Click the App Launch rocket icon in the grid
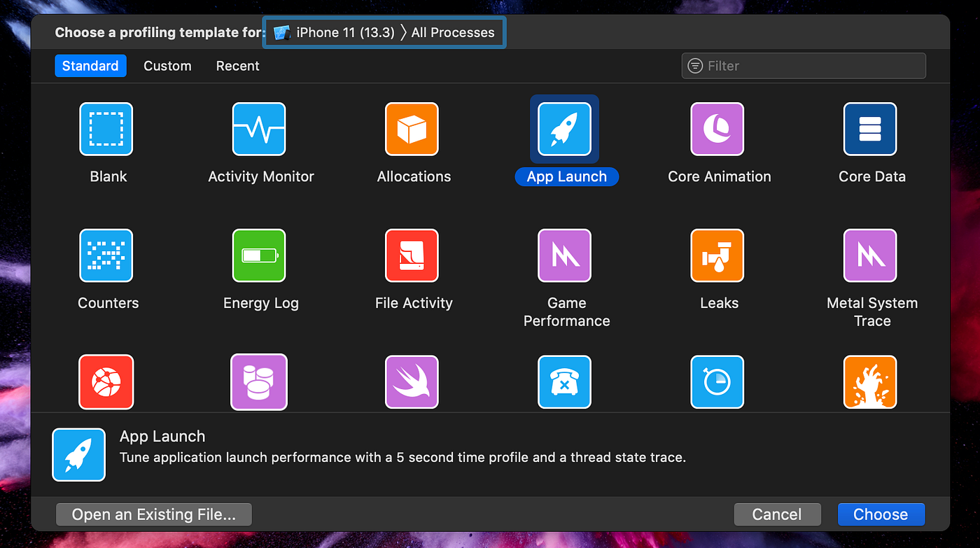This screenshot has height=548, width=980. click(564, 129)
